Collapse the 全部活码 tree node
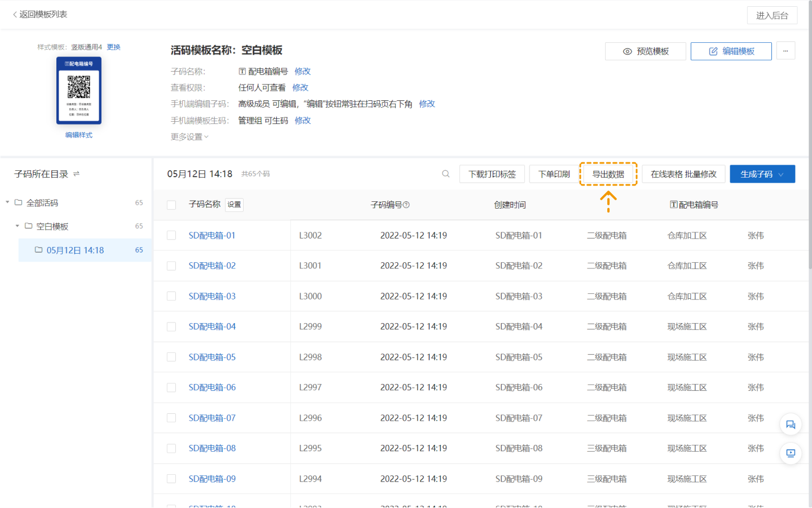812x508 pixels. (8, 202)
